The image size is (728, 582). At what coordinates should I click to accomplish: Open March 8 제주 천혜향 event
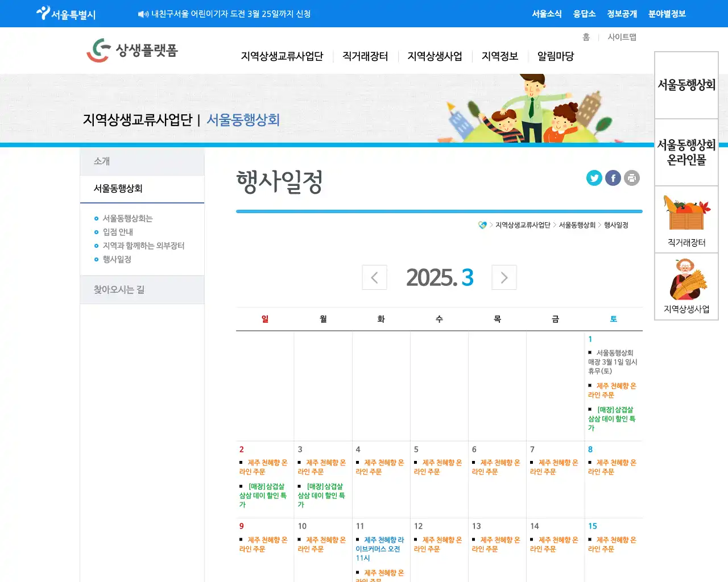coord(613,467)
